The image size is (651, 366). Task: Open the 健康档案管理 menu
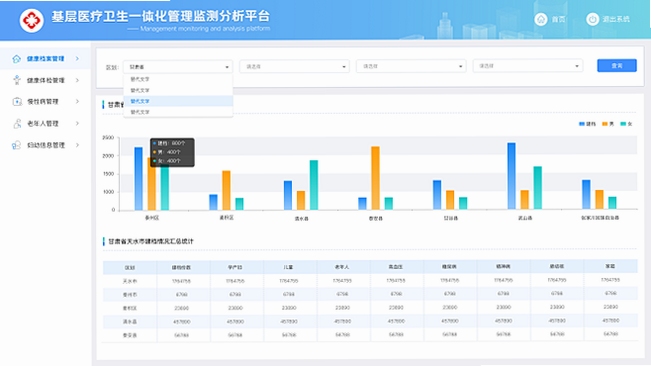pos(45,59)
